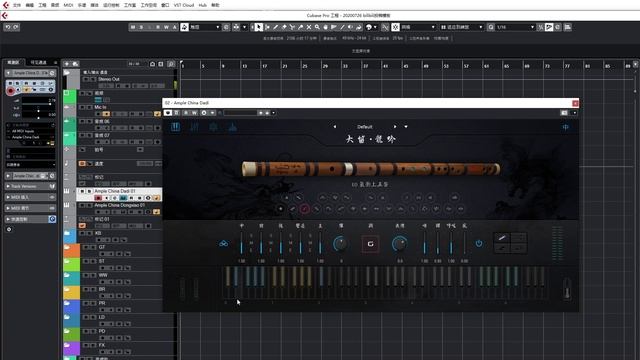640x360 pixels.
Task: Go to previous preset left of Default
Action: 335,127
